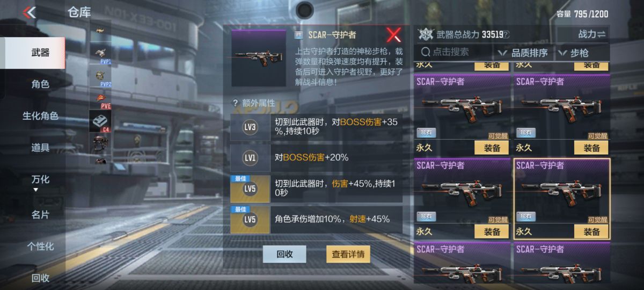Switch to the 道具 tab
Image resolution: width=644 pixels, height=290 pixels.
point(40,148)
